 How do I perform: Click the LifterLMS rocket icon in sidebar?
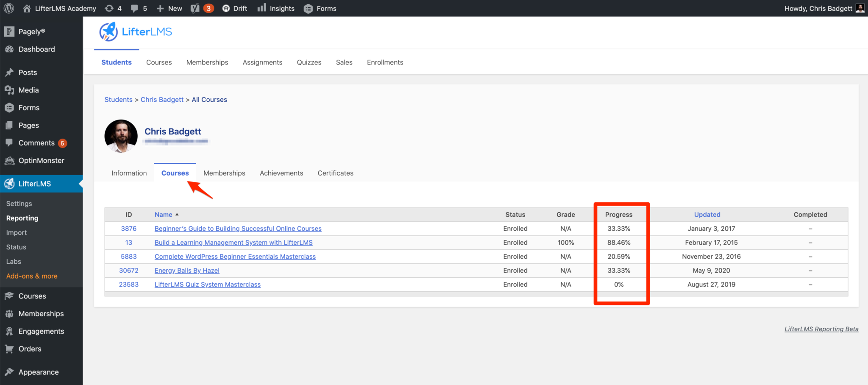9,184
